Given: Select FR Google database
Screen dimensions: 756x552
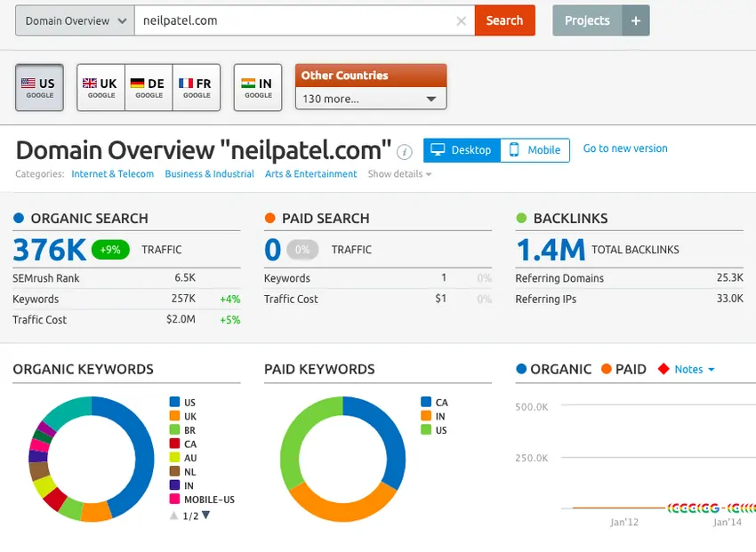Looking at the screenshot, I should (197, 88).
